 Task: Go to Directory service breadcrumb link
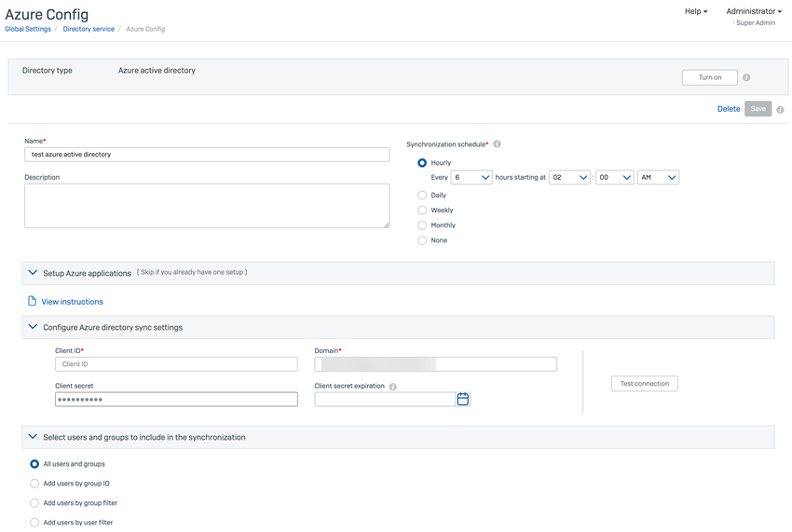click(x=89, y=29)
